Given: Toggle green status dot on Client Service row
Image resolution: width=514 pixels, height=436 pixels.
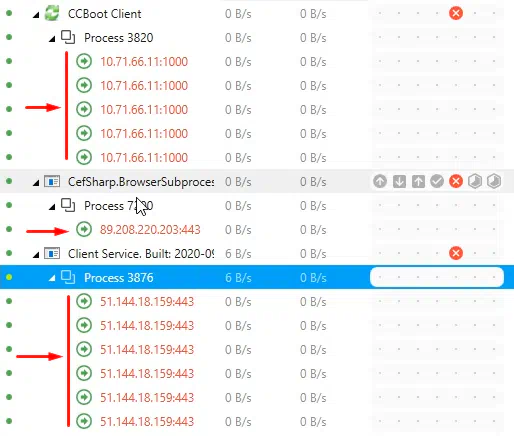Looking at the screenshot, I should [x=9, y=253].
